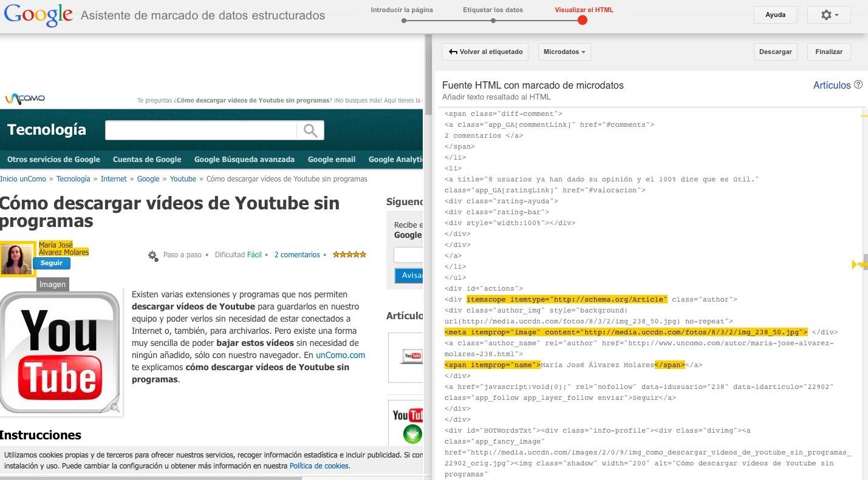The image size is (868, 480).
Task: Click the unComo logo
Action: [x=25, y=99]
